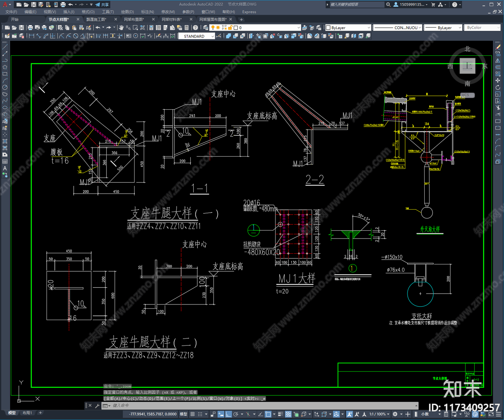Open the 文件(F) menu
This screenshot has width=504, height=420.
(x=11, y=12)
